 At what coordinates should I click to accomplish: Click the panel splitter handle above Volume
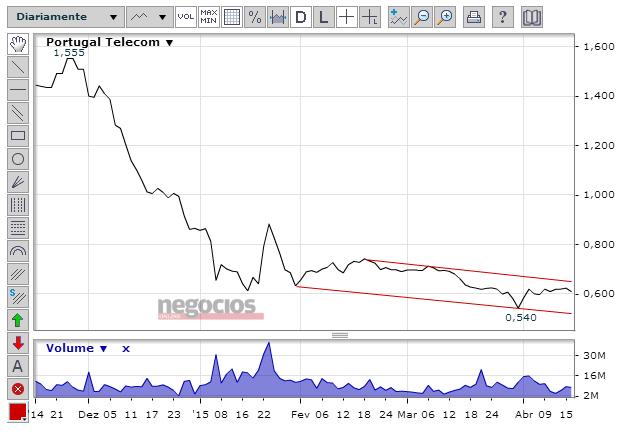(340, 335)
